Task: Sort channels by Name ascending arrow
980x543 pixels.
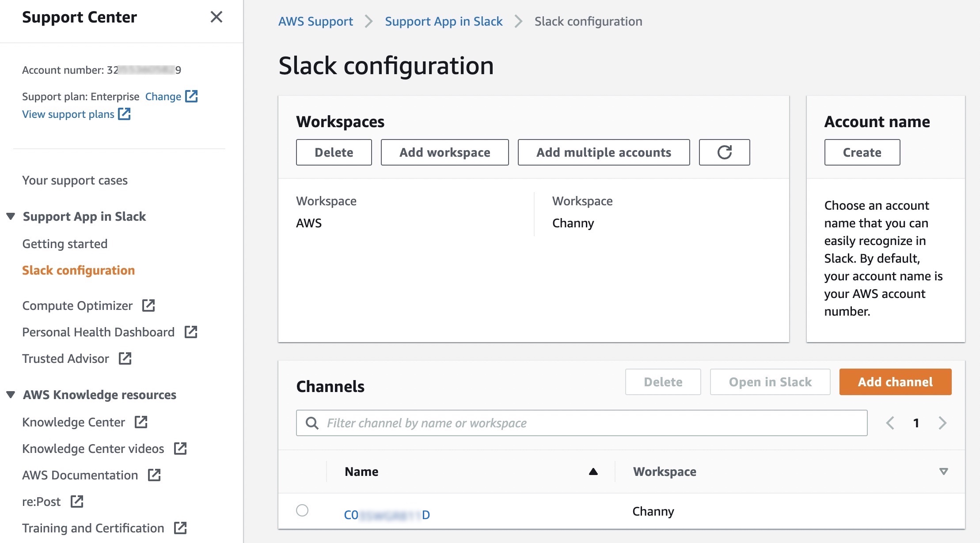Action: pyautogui.click(x=593, y=471)
